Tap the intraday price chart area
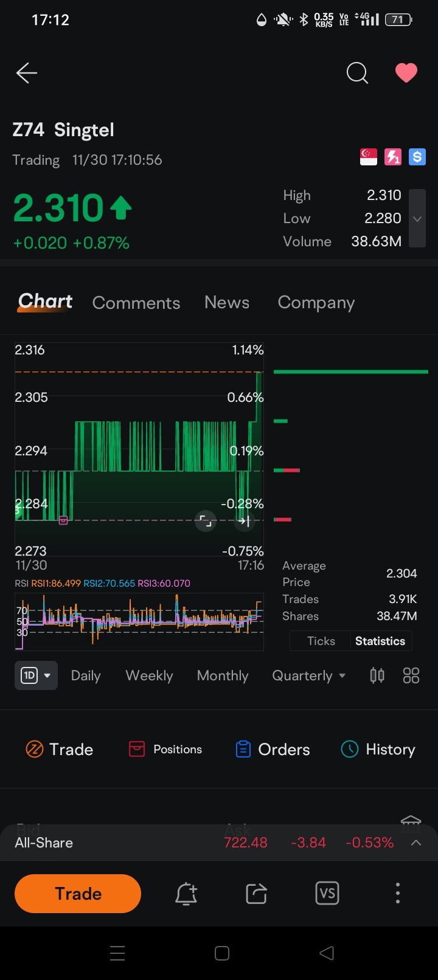This screenshot has width=438, height=980. coord(139,450)
